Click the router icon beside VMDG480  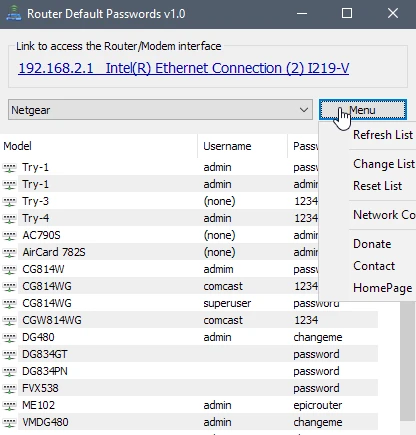9,422
